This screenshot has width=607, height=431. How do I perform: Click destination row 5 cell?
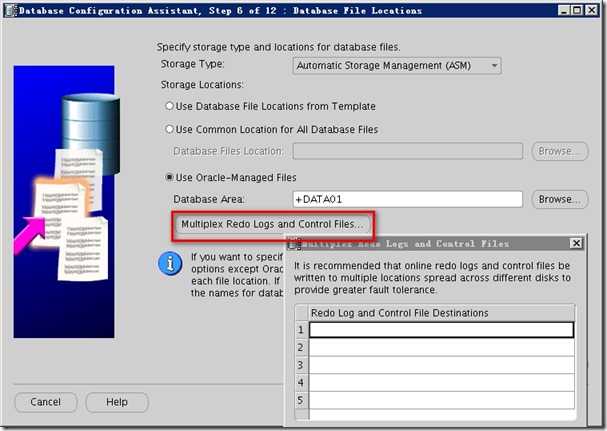click(441, 400)
